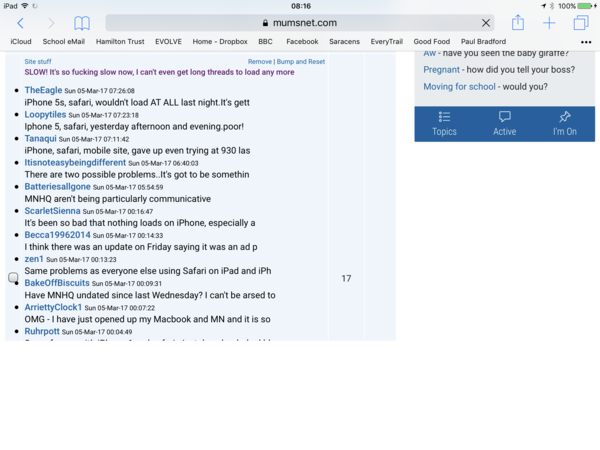Open ArriettyClock1 profile link
Image resolution: width=600 pixels, height=450 pixels.
pyautogui.click(x=53, y=307)
